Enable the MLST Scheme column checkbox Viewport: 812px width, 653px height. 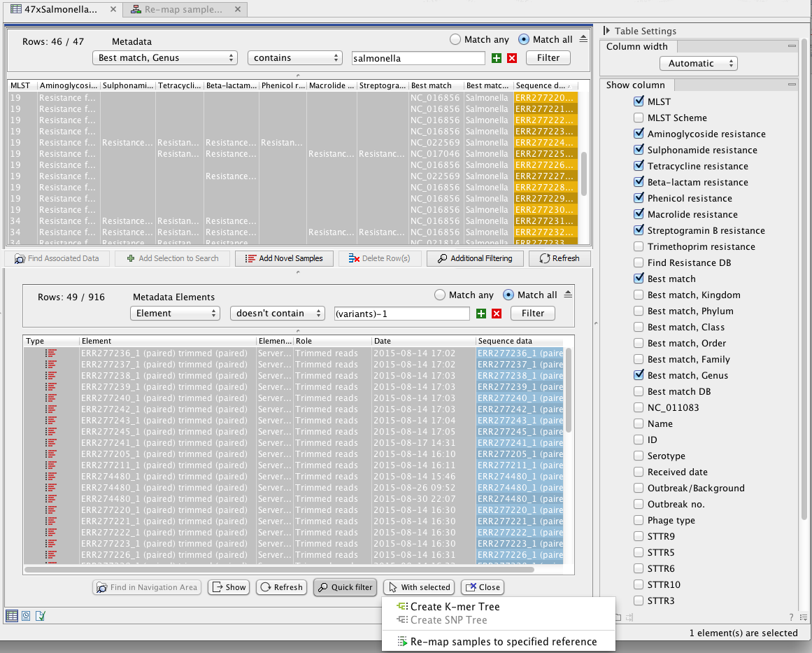[x=639, y=118]
